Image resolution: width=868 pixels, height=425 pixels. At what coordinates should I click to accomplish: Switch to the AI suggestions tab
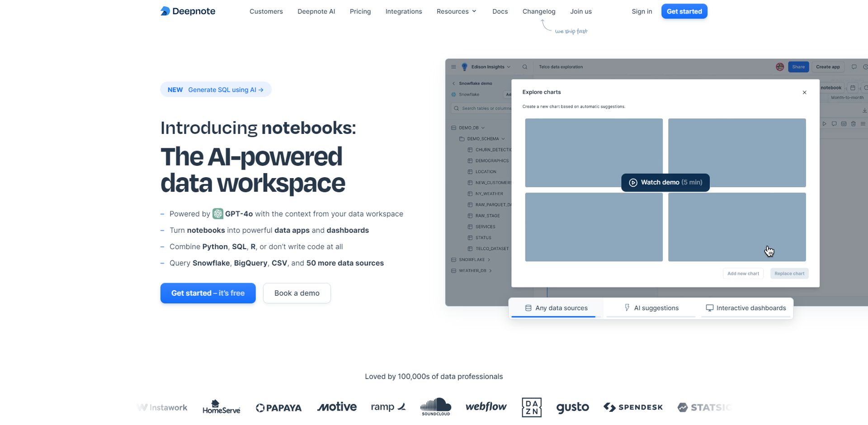click(x=651, y=308)
